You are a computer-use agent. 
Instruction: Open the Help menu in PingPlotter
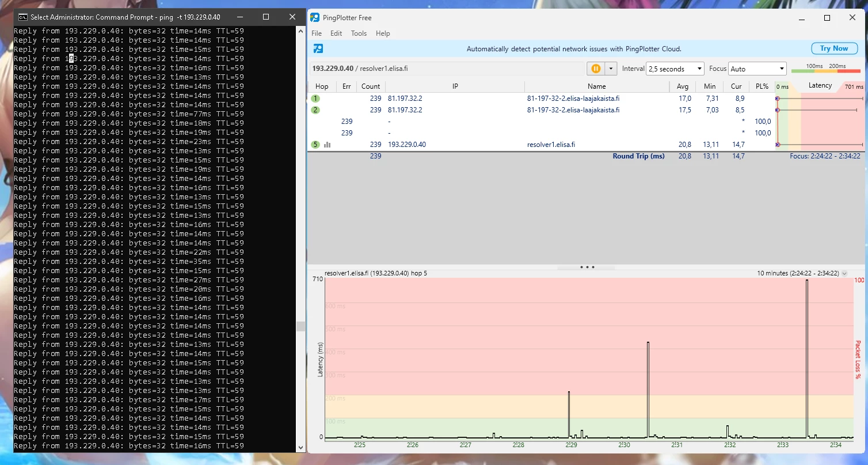click(383, 33)
